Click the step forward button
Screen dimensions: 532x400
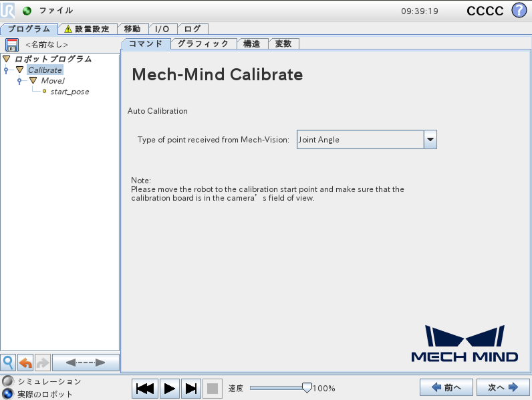(191, 389)
